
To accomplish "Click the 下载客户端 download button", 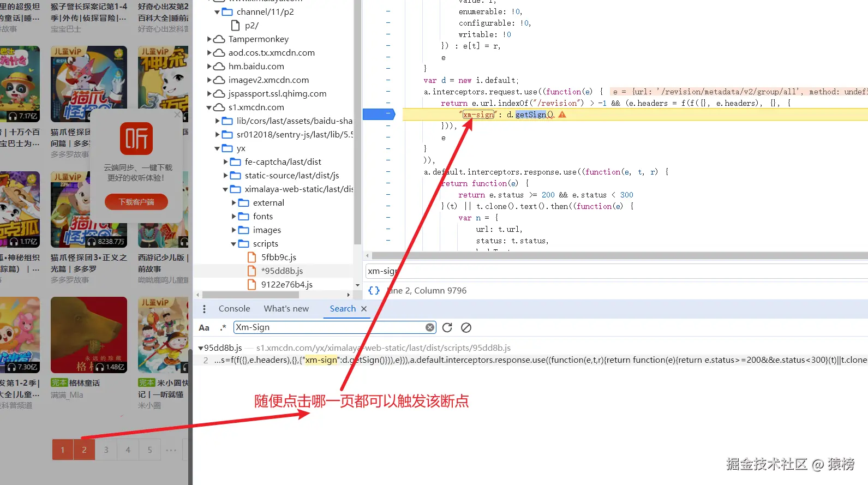I will (136, 202).
